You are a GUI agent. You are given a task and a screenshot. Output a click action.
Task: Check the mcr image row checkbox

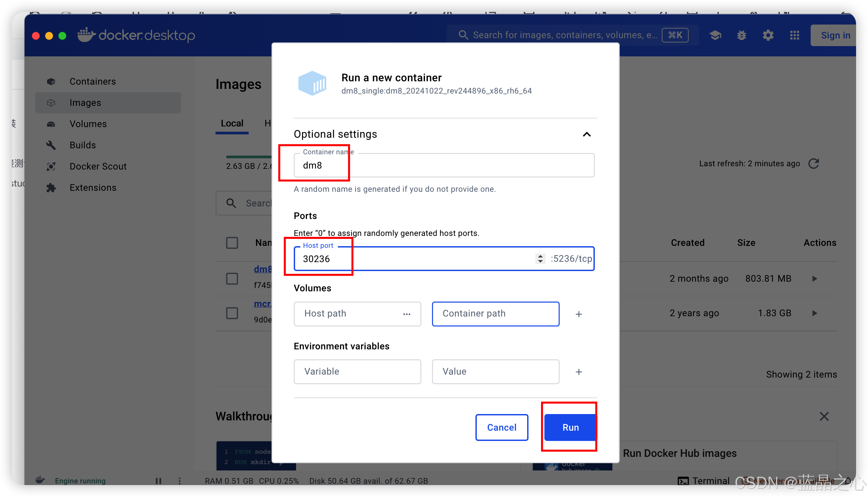click(x=232, y=313)
